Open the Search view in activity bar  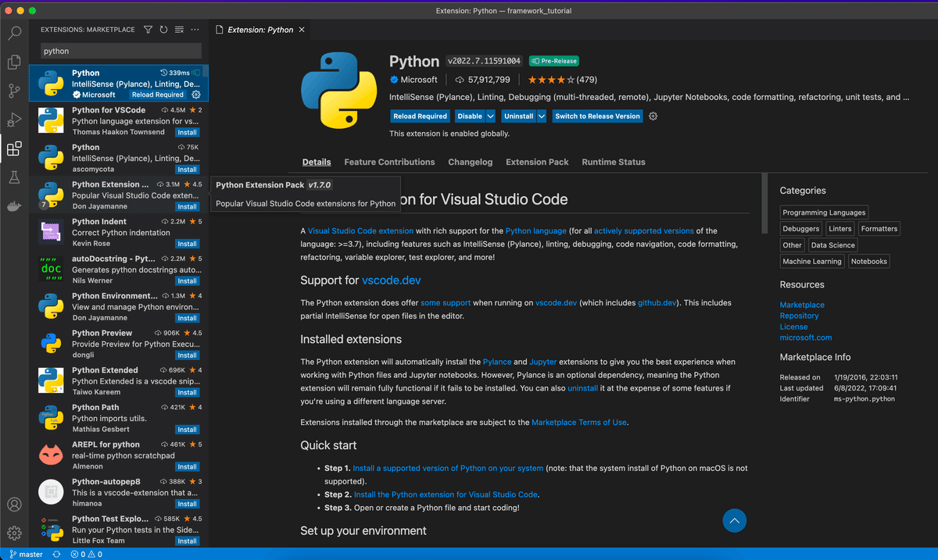14,34
